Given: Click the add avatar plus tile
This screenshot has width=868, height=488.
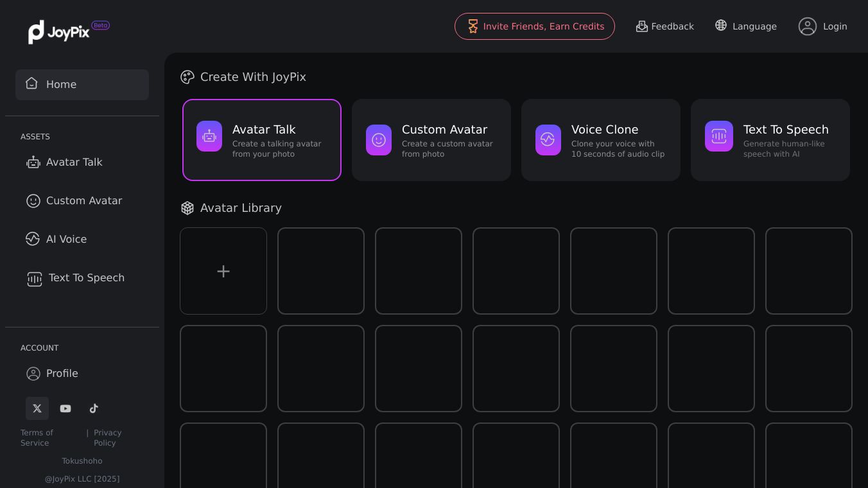Looking at the screenshot, I should click(x=223, y=271).
